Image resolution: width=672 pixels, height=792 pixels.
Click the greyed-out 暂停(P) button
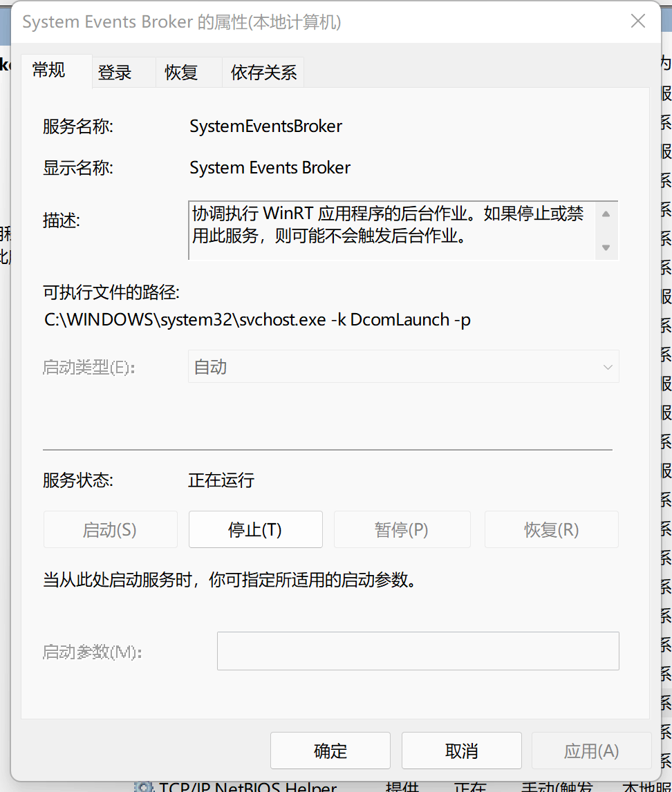(x=402, y=529)
